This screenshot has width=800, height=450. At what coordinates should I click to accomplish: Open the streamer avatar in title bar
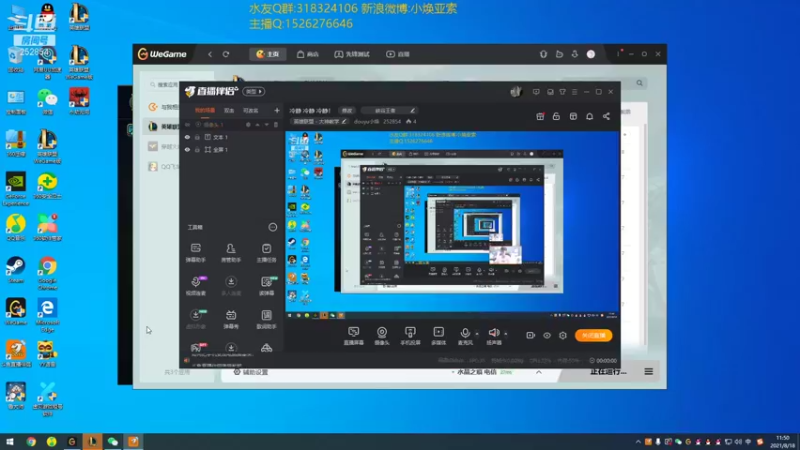516,92
